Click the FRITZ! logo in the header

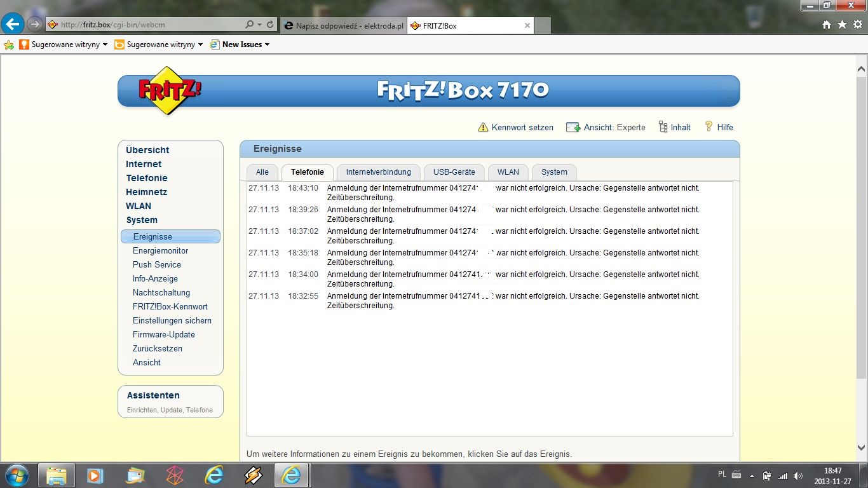click(x=170, y=90)
